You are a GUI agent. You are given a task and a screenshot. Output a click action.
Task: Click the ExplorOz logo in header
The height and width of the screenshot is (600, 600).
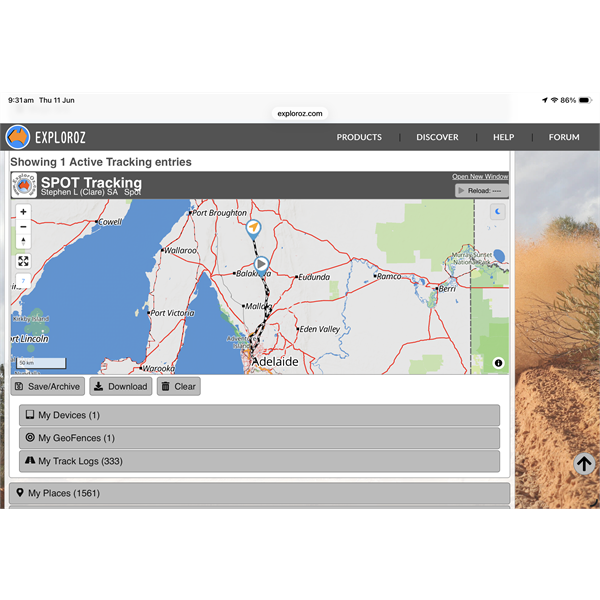[x=46, y=137]
